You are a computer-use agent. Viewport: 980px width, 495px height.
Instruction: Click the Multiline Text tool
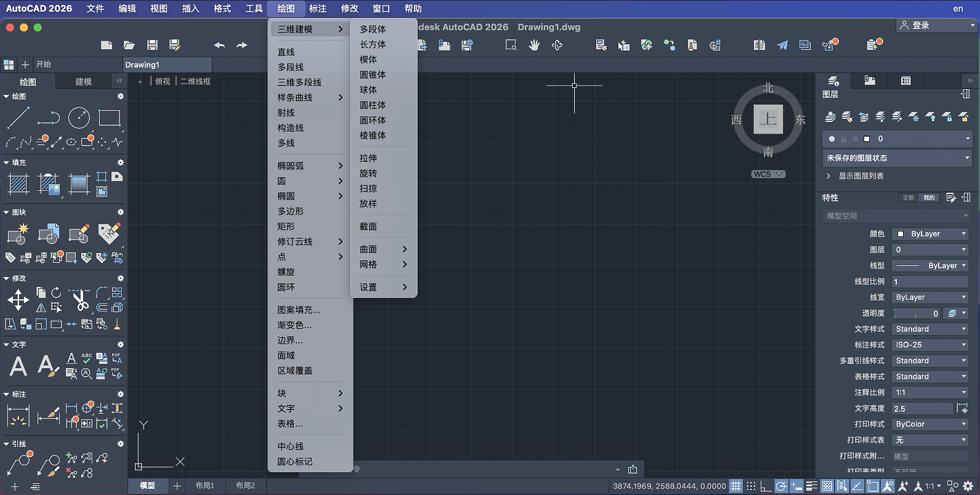tap(18, 366)
